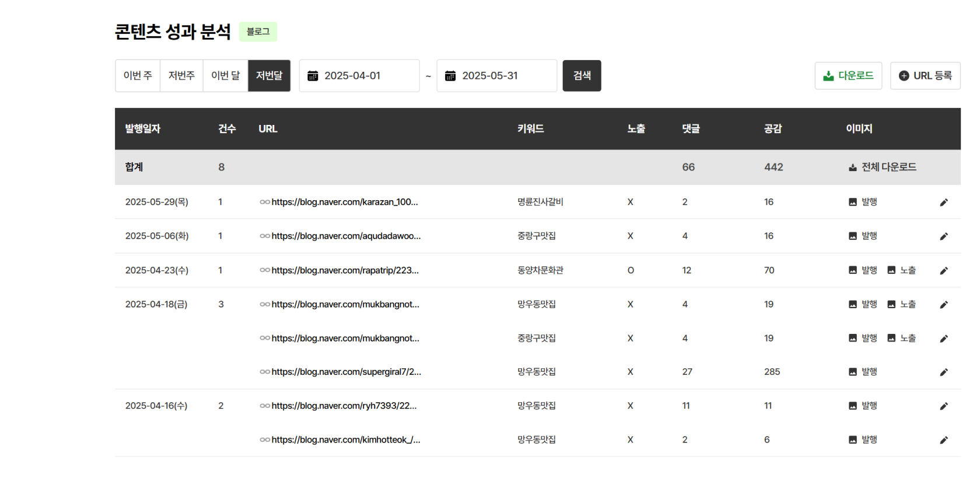980x488 pixels.
Task: Click the 전체 다운로드 icon in totals row
Action: coord(853,168)
